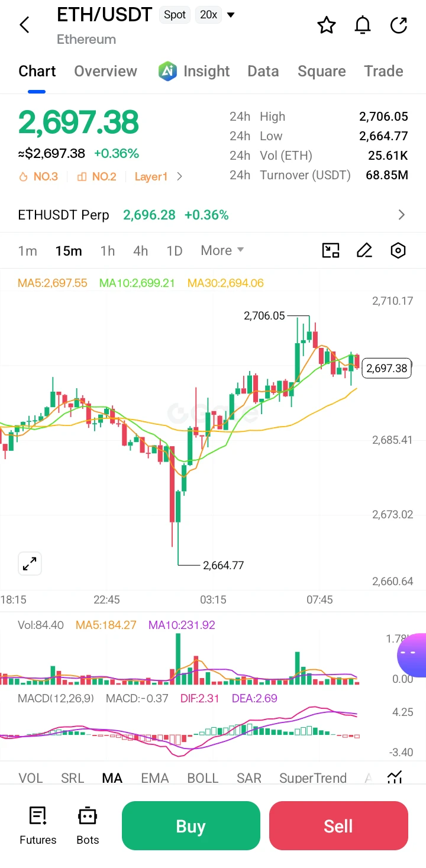Open the AI Insight tab icon
This screenshot has width=426, height=868.
point(168,71)
